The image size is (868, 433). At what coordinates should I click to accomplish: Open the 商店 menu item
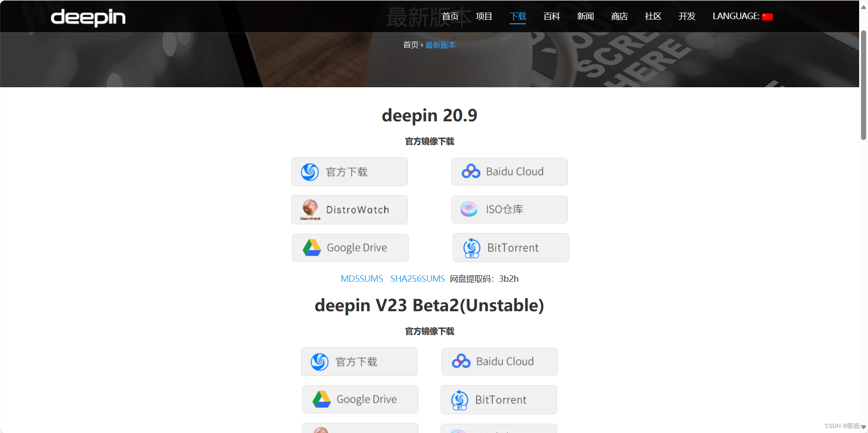tap(619, 16)
